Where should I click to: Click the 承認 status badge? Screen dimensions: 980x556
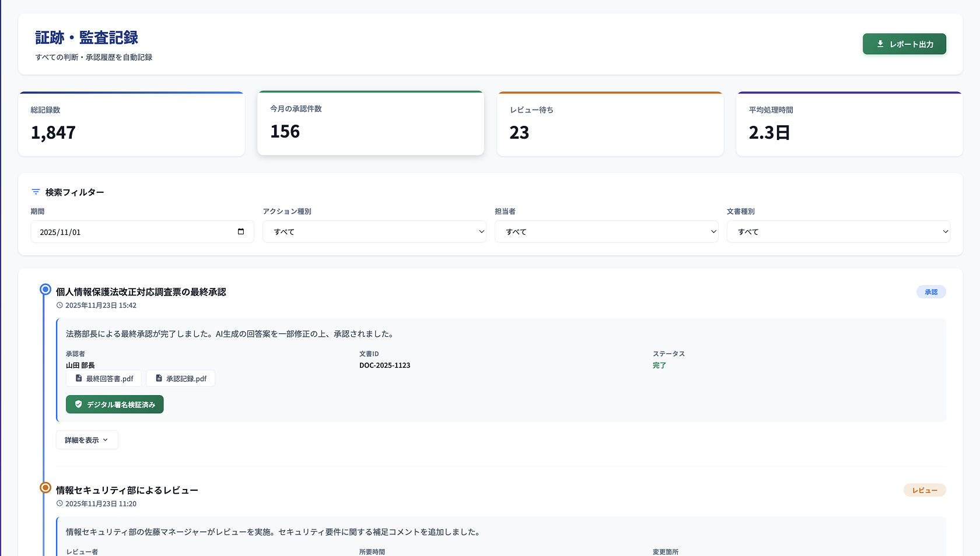pyautogui.click(x=931, y=291)
